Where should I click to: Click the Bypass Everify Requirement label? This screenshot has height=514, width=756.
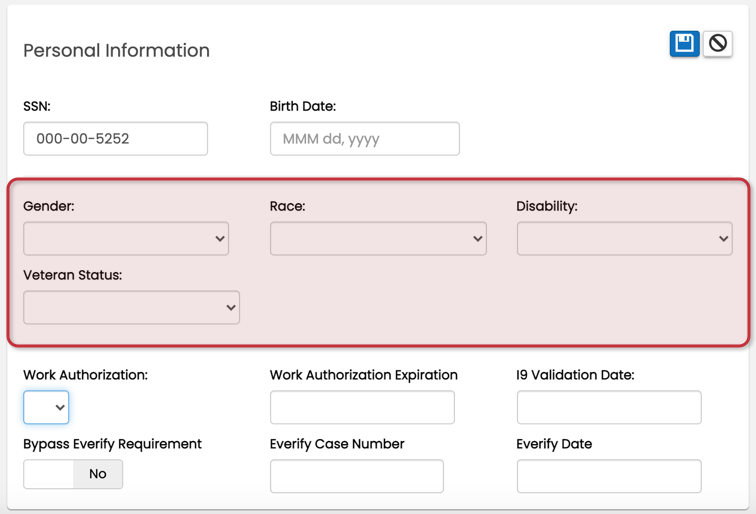tap(112, 444)
